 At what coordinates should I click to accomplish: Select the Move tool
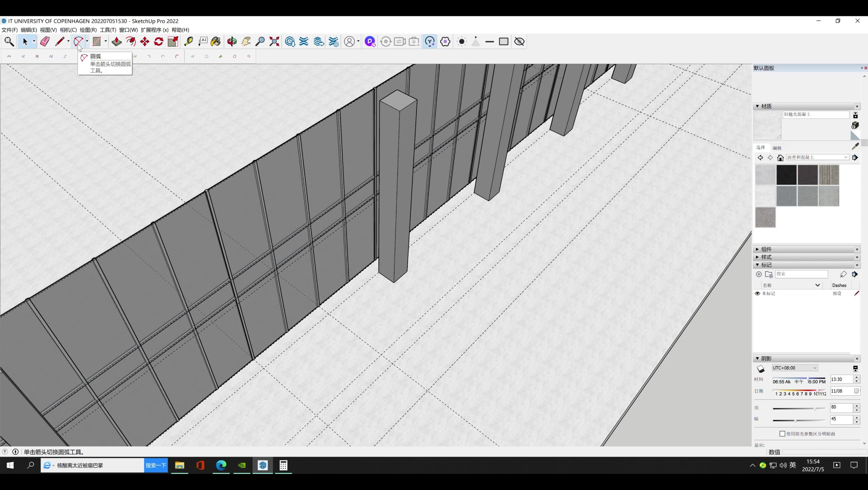145,42
